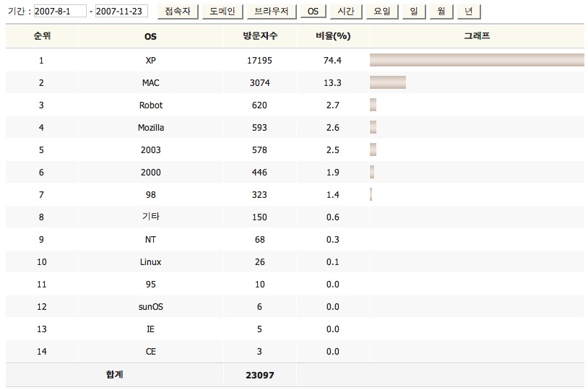Click the 순위 column header

(x=42, y=36)
